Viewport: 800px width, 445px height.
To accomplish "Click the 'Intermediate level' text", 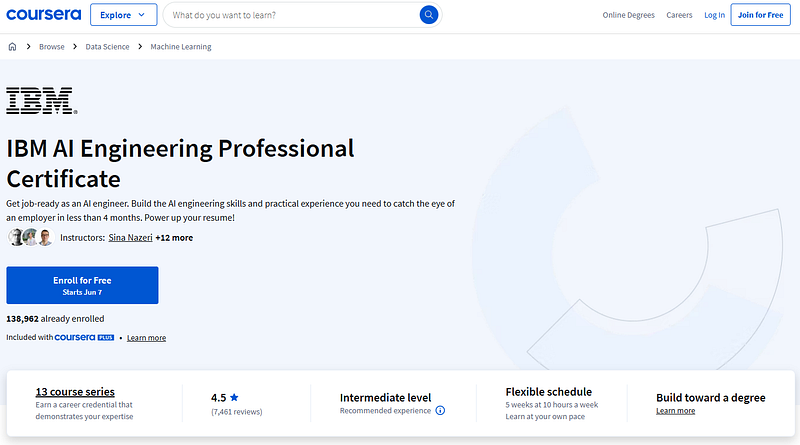I will tap(385, 398).
